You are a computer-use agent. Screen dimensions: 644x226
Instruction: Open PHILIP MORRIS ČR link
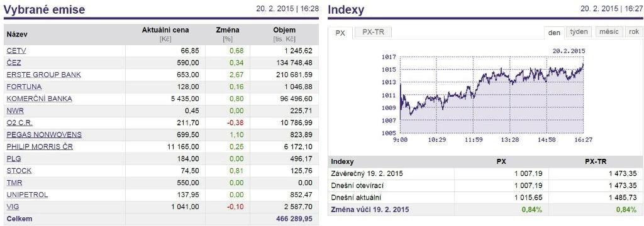click(40, 147)
